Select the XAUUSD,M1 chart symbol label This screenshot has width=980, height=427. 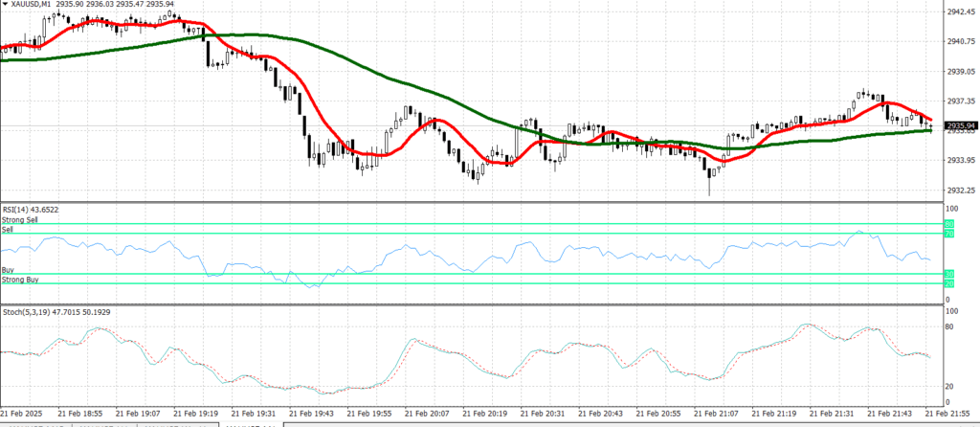point(32,5)
